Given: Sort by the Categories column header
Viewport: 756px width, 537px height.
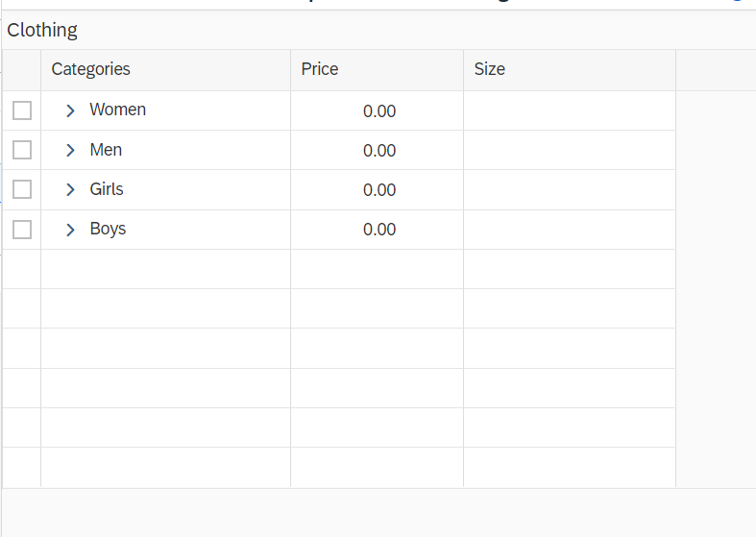Looking at the screenshot, I should click(166, 70).
